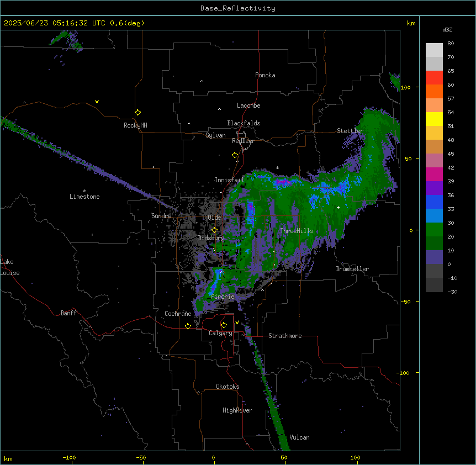Click the Limestone label
This screenshot has width=476, height=465.
(x=84, y=197)
